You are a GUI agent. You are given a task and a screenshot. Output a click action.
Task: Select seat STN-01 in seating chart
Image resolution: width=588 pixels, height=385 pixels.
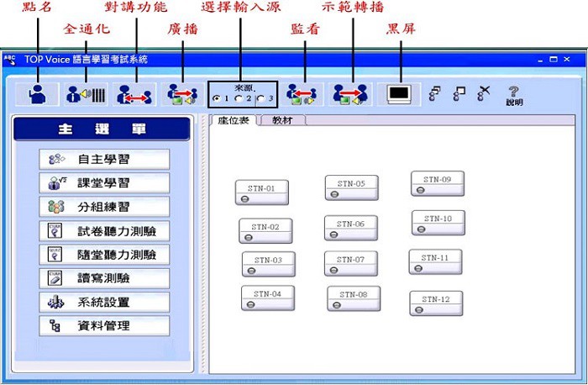(x=260, y=192)
